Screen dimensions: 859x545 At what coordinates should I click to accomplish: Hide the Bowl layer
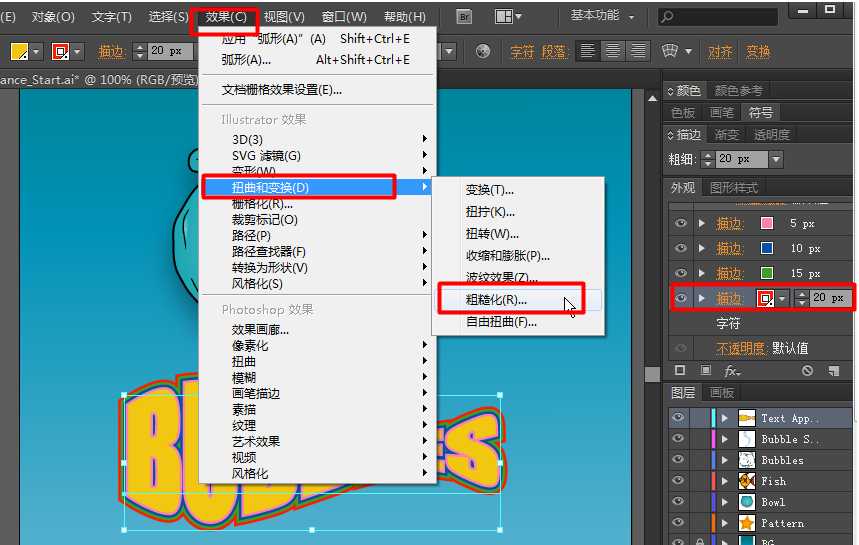(x=678, y=501)
